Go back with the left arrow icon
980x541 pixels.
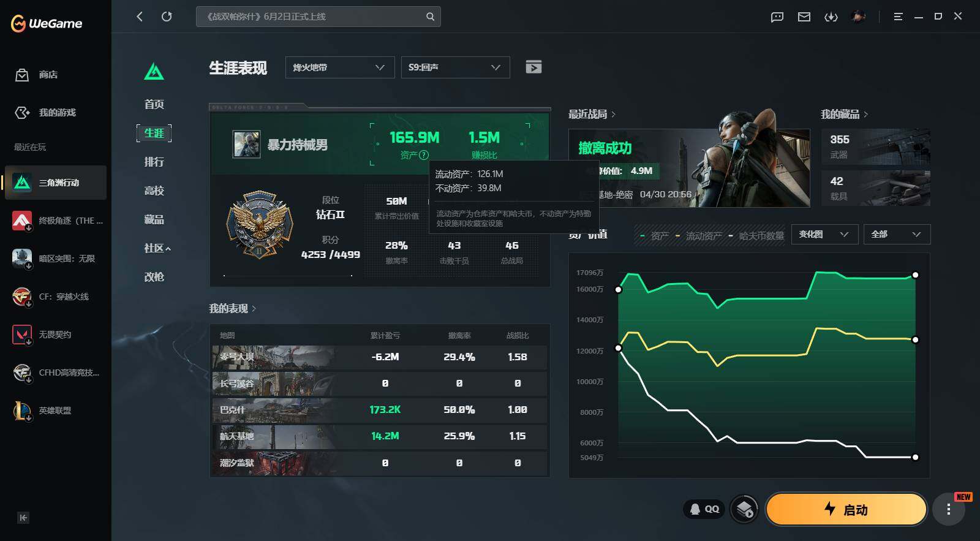click(x=140, y=17)
